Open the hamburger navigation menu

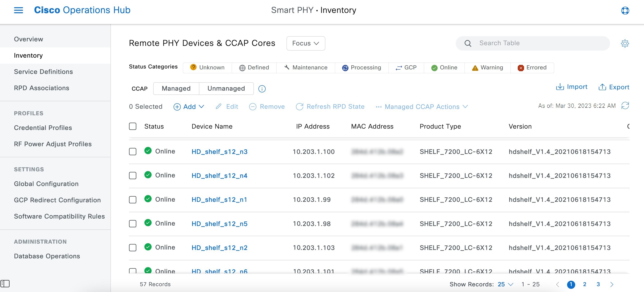point(18,10)
